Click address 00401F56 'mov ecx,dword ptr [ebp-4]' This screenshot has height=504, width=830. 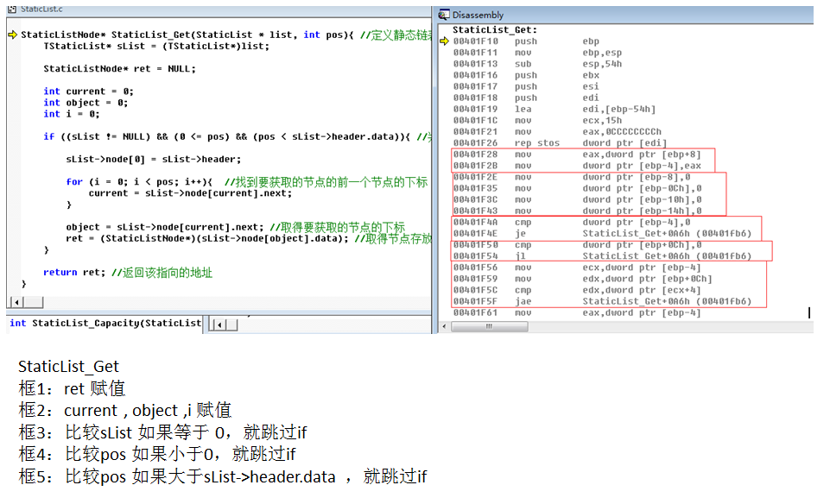[577, 268]
